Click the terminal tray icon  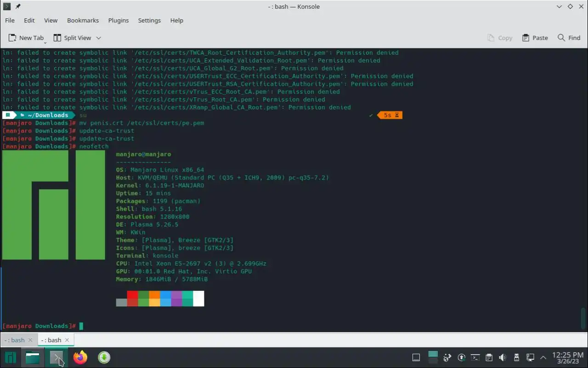[475, 357]
